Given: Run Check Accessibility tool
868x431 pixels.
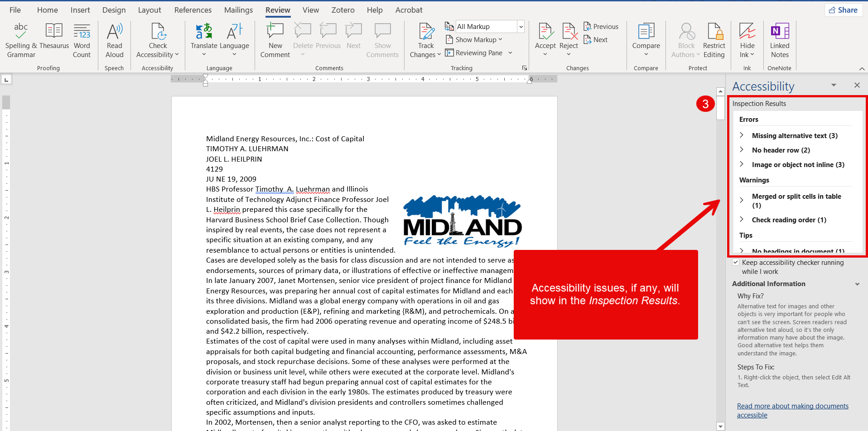Looking at the screenshot, I should point(158,40).
